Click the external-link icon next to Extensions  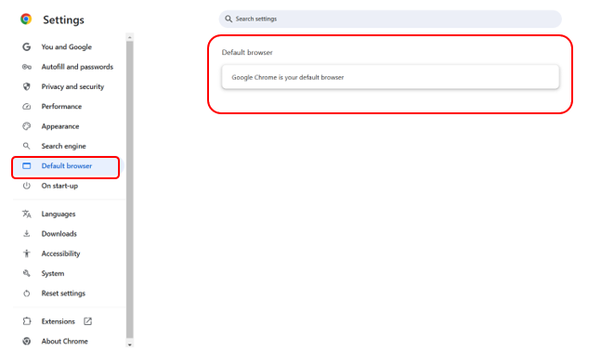pyautogui.click(x=87, y=321)
